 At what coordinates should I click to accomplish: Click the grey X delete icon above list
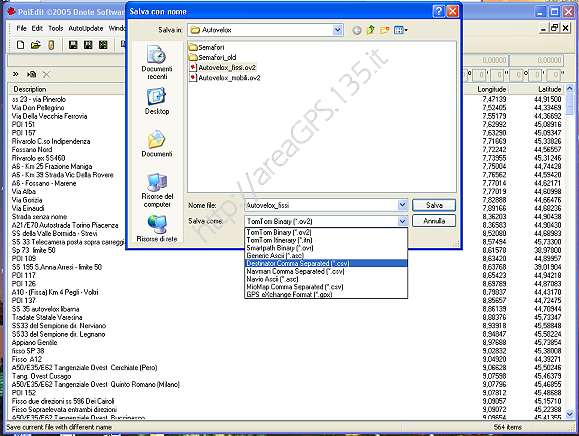(x=47, y=75)
